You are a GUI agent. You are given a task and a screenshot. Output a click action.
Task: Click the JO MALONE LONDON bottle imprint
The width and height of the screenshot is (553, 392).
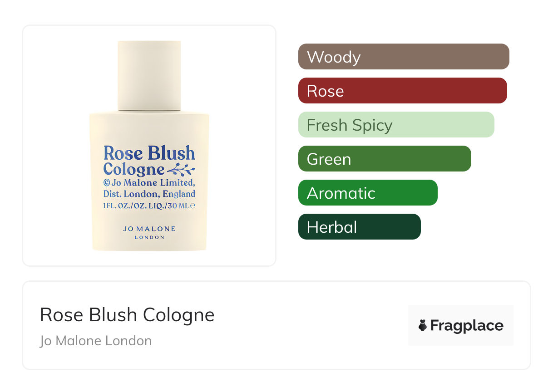pos(149,233)
